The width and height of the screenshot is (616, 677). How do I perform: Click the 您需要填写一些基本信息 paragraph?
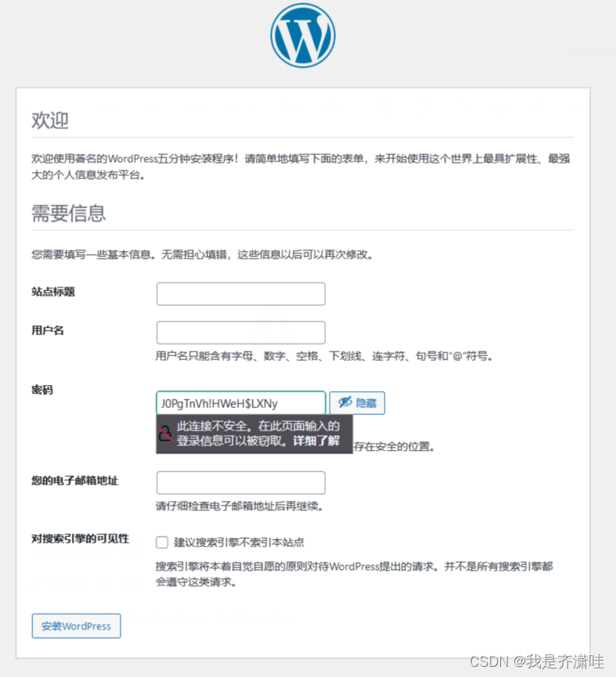pyautogui.click(x=202, y=254)
